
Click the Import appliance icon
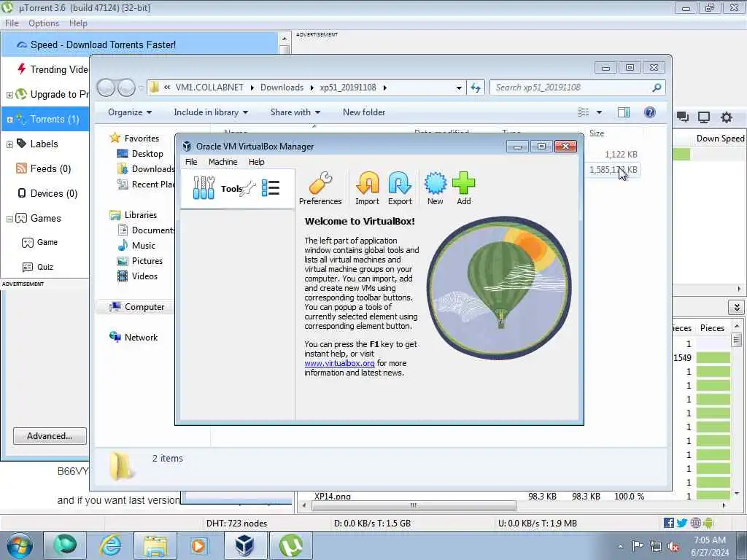point(368,189)
